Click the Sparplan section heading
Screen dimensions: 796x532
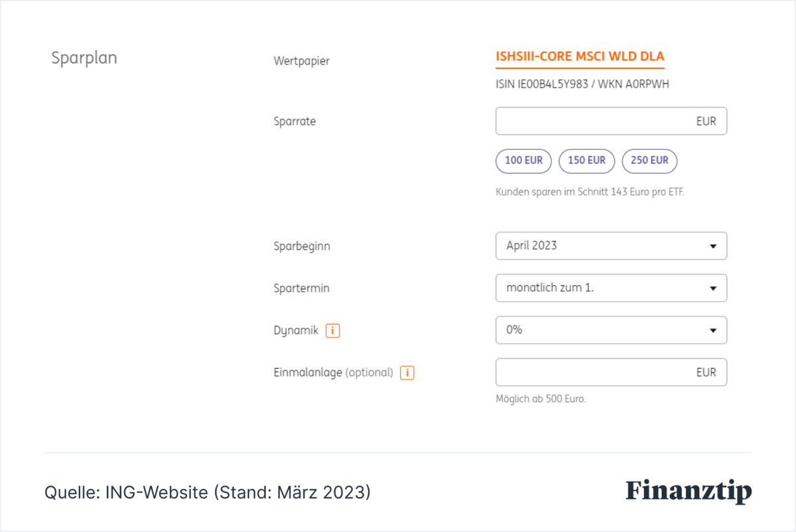click(84, 58)
